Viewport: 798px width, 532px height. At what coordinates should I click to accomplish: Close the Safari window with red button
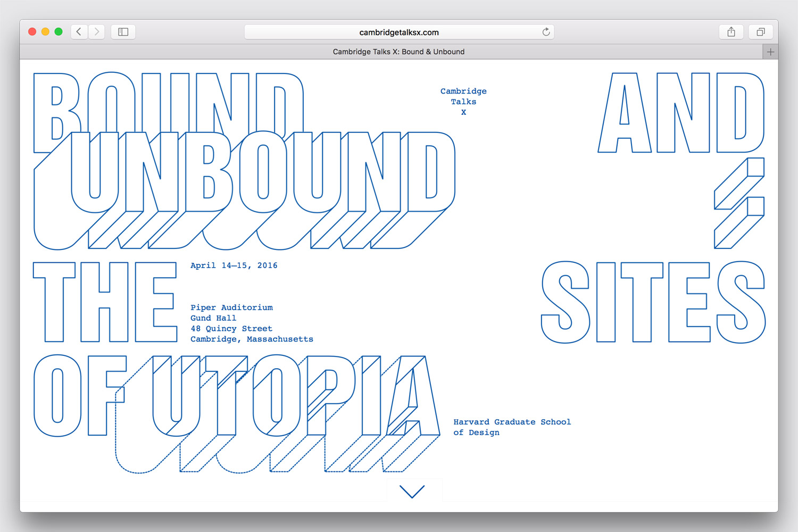pos(32,32)
